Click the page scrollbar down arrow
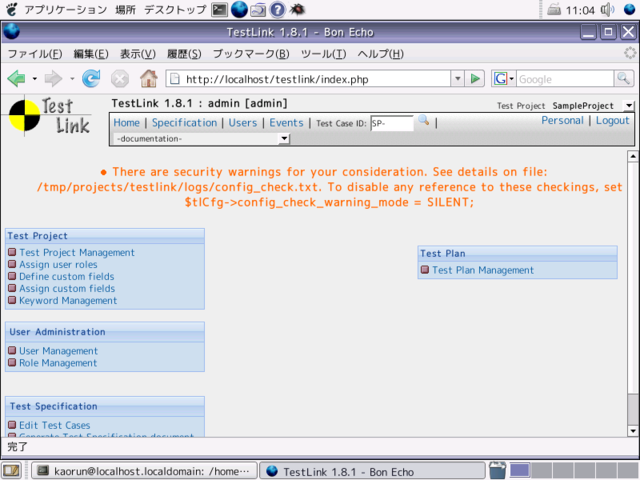The width and height of the screenshot is (640, 480). (633, 431)
